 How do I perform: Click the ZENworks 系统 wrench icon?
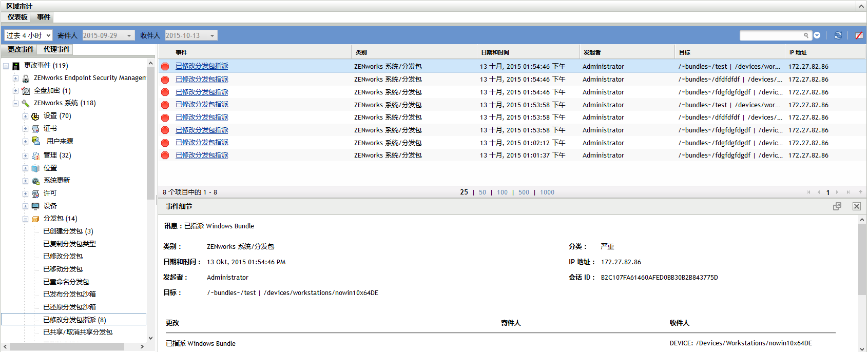[x=26, y=103]
